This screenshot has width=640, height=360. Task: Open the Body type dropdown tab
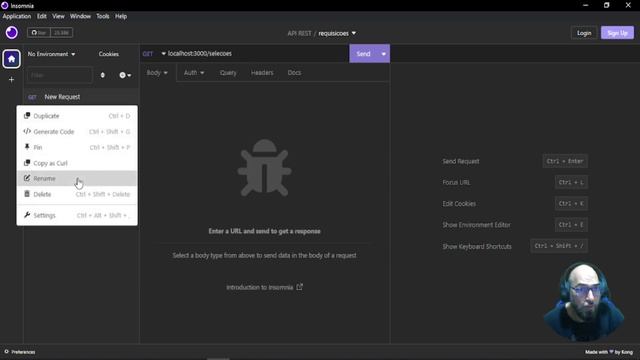tap(157, 73)
